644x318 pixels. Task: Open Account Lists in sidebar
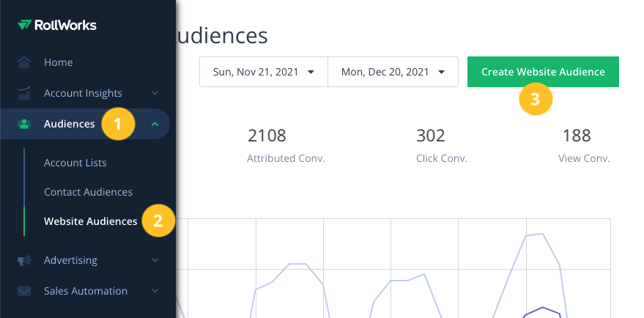pos(75,163)
